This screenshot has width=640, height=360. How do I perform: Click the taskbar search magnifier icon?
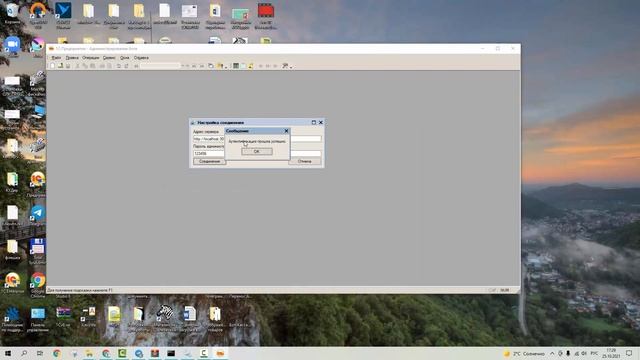[x=24, y=353]
